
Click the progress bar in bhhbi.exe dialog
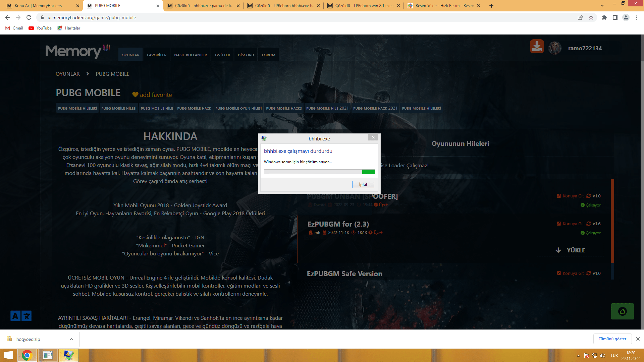point(319,172)
